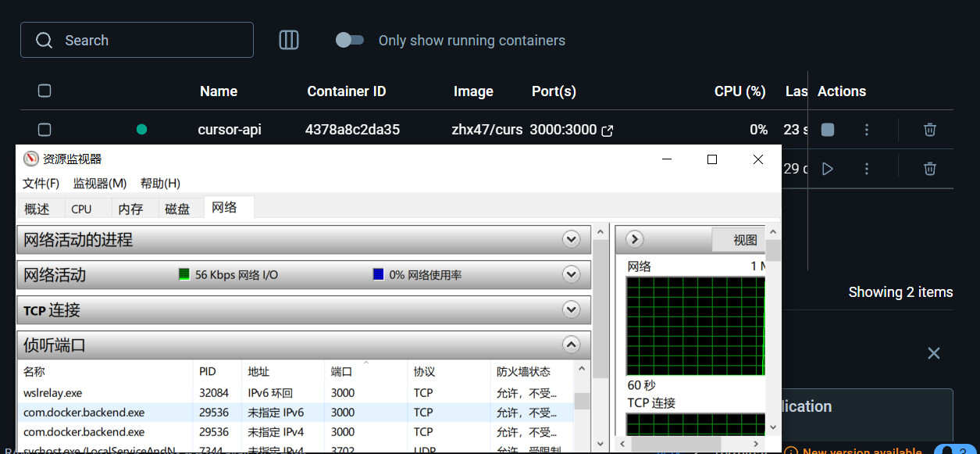Toggle Only show running containers
This screenshot has height=454, width=980.
[350, 40]
